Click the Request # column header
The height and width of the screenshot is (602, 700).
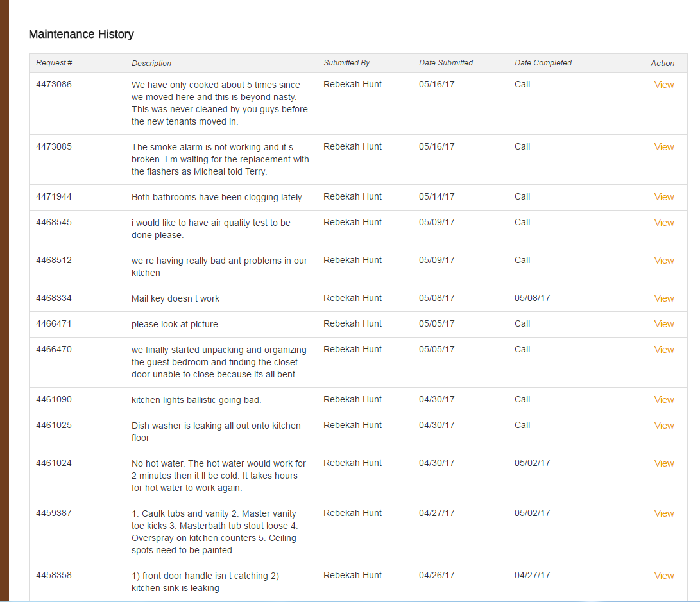pyautogui.click(x=54, y=63)
